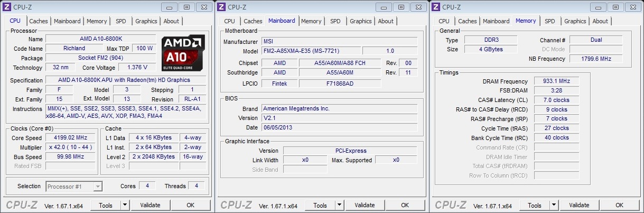Click OK in the right Memory window
This screenshot has width=644, height=213.
click(x=619, y=205)
